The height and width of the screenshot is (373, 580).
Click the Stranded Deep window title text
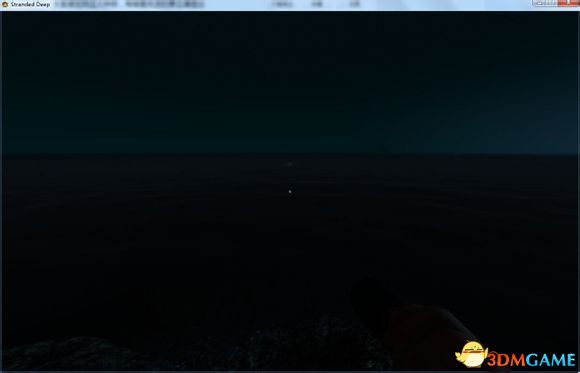pos(30,4)
